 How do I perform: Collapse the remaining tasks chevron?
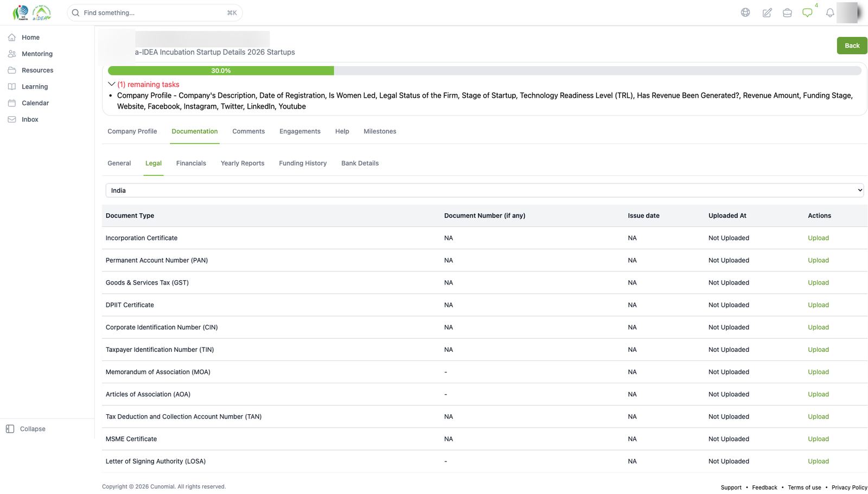pyautogui.click(x=112, y=84)
